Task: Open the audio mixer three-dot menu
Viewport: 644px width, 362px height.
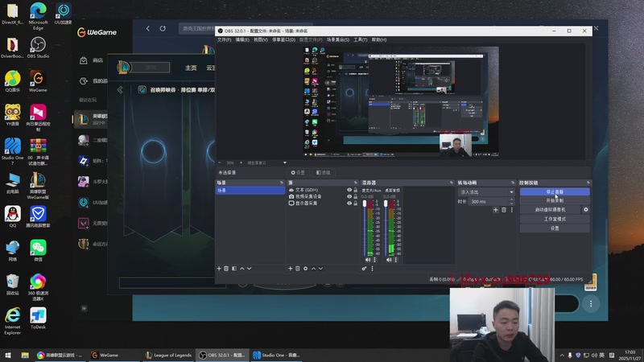Action: coord(373,269)
